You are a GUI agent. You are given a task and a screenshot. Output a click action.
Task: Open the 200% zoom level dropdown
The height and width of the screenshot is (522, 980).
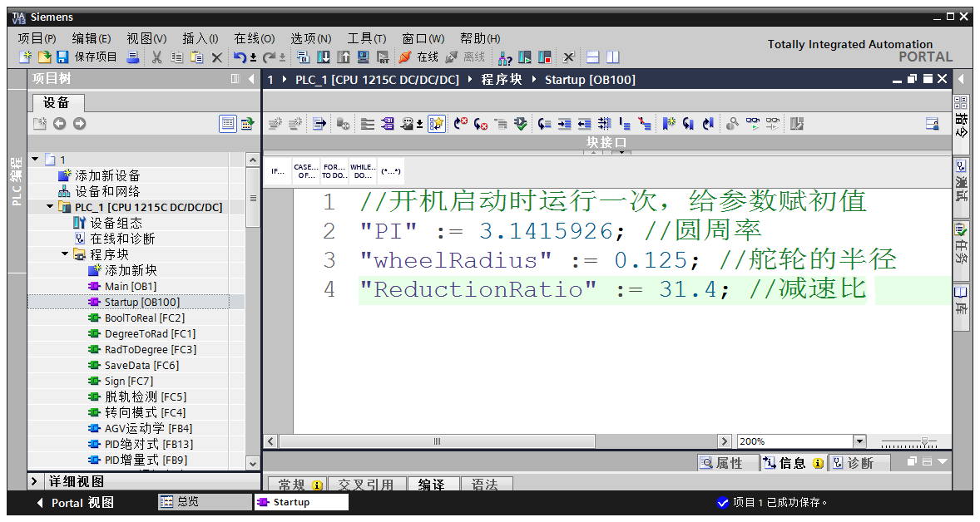point(859,441)
